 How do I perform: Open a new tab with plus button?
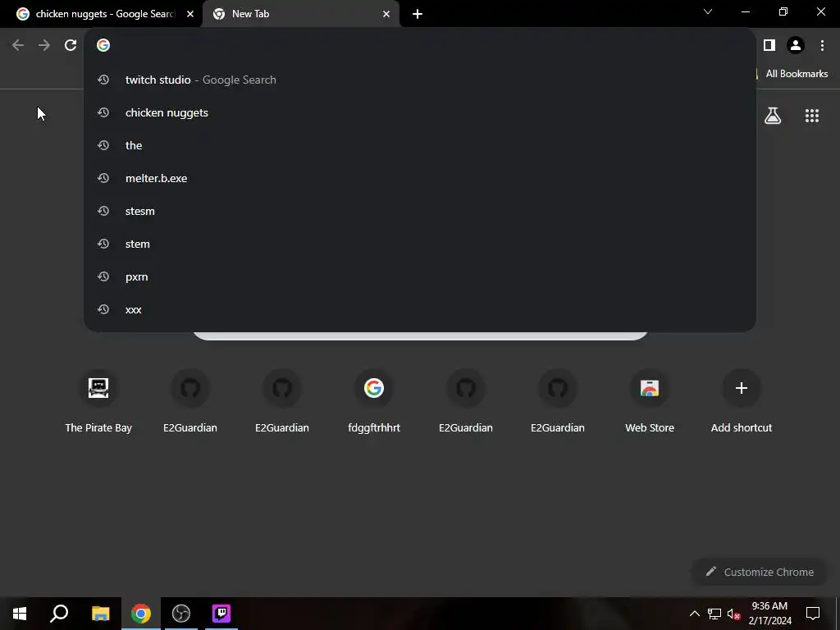click(418, 14)
